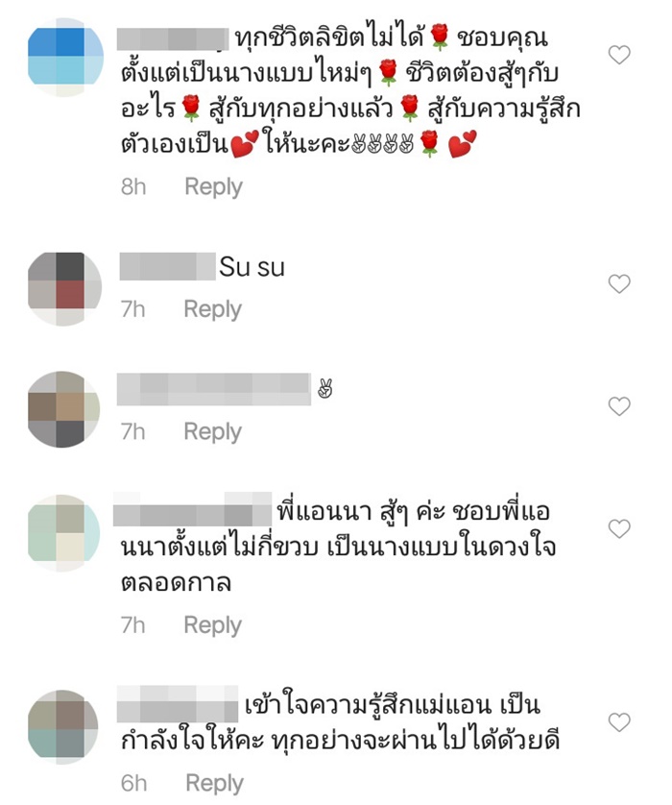Open blurred username before พี่แอนนา text
This screenshot has height=805, width=672.
point(192,510)
